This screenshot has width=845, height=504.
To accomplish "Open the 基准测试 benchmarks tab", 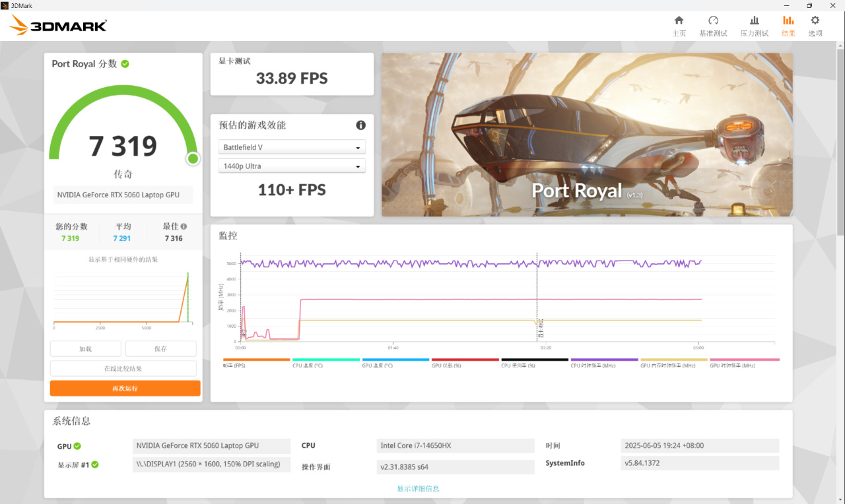I will click(713, 26).
